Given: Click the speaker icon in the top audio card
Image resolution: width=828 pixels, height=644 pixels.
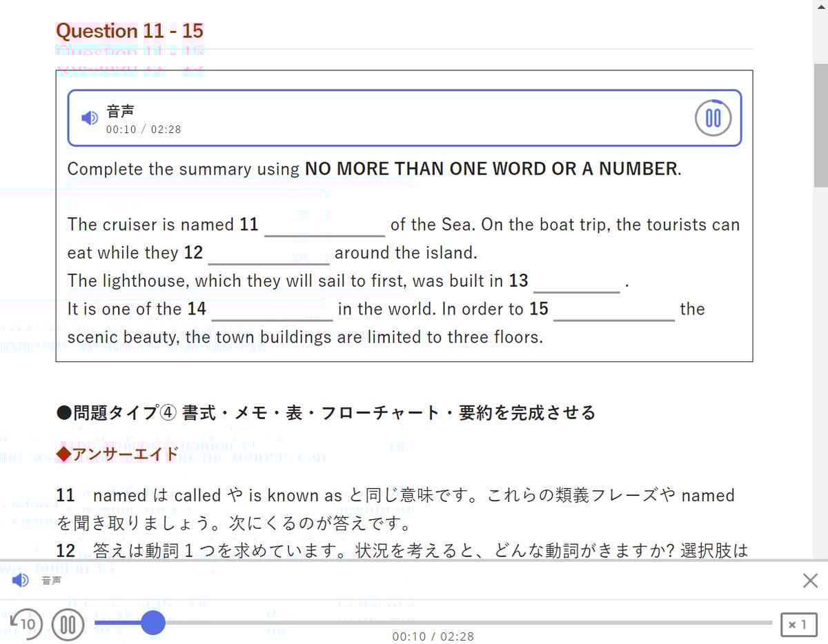Looking at the screenshot, I should 90,118.
